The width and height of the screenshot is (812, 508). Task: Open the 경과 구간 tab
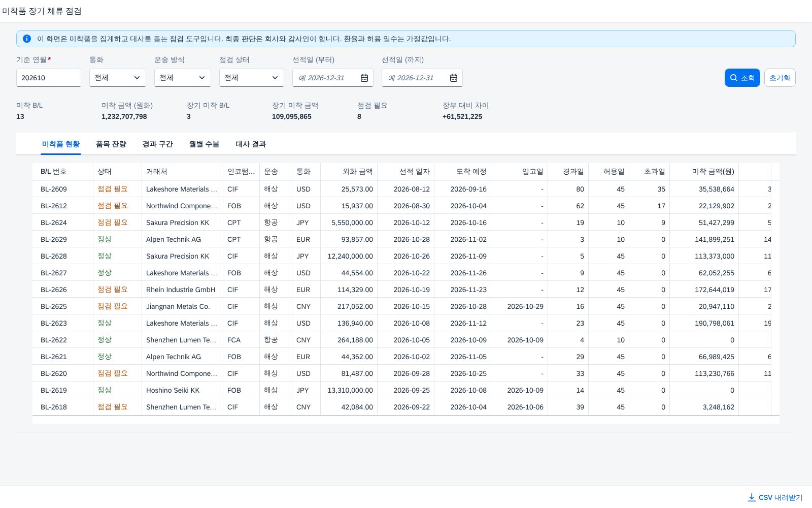coord(158,144)
